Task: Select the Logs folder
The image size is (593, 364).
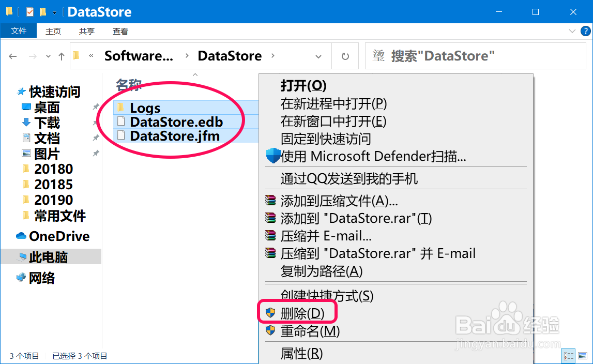Action: coord(145,108)
